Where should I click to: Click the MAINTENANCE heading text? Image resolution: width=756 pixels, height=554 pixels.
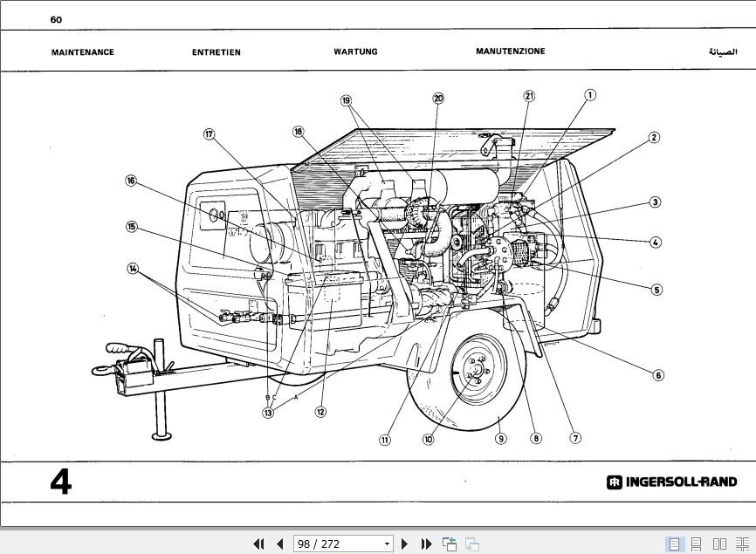[83, 52]
